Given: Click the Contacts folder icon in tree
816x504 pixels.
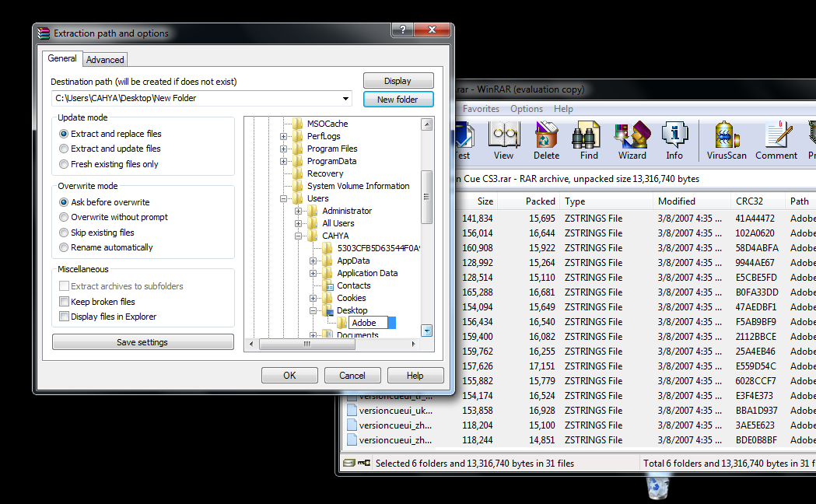Looking at the screenshot, I should coord(327,285).
